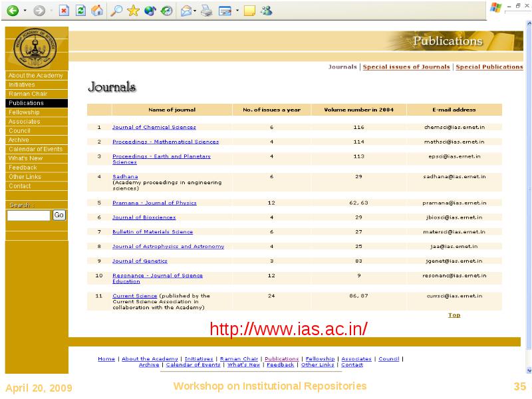Open Journal of Biosciences link
The width and height of the screenshot is (532, 399).
144,217
